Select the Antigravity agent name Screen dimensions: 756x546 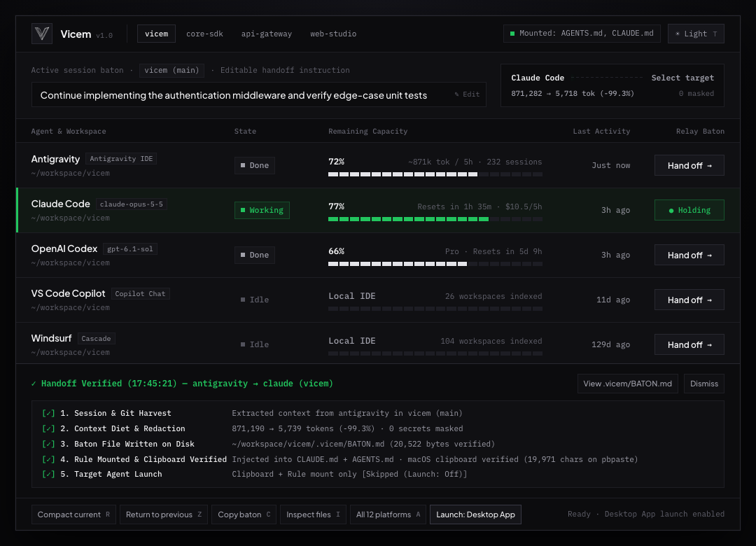coord(55,159)
